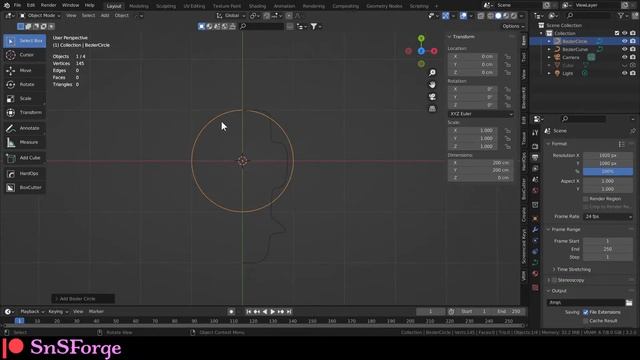This screenshot has height=360, width=640.
Task: Click the green Y axis gizmo ball
Action: pyautogui.click(x=421, y=38)
